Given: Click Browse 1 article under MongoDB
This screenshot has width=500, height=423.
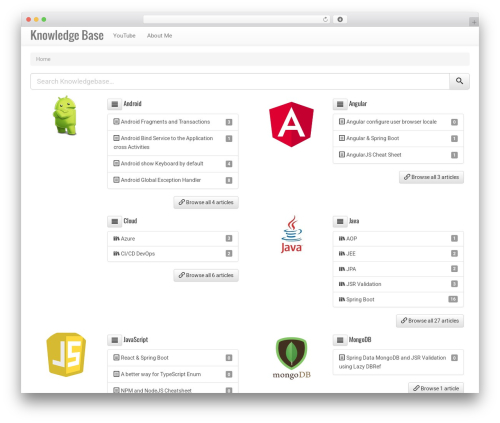Looking at the screenshot, I should (436, 388).
